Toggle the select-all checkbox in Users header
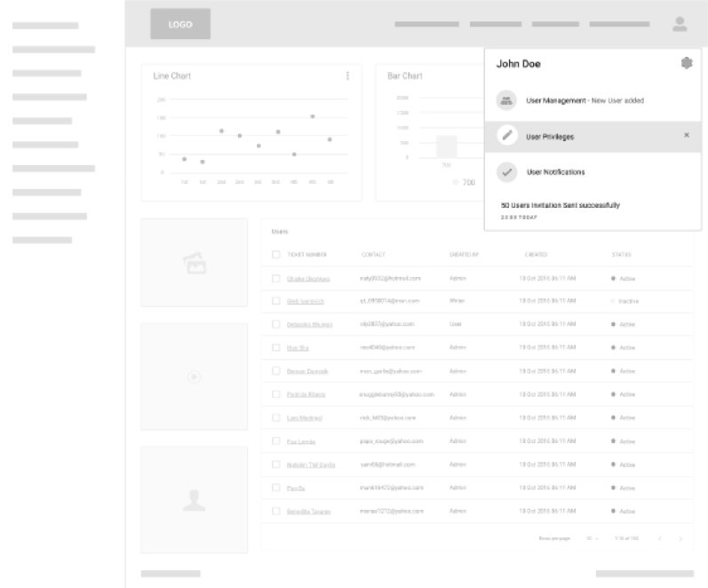 click(x=276, y=255)
